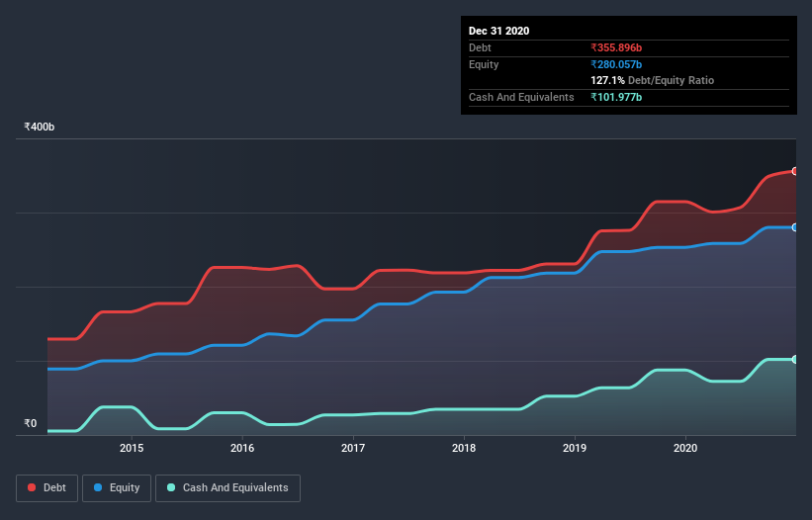Screen dimensions: 812x520
Task: Click the blue Equity end-point marker
Action: (795, 227)
